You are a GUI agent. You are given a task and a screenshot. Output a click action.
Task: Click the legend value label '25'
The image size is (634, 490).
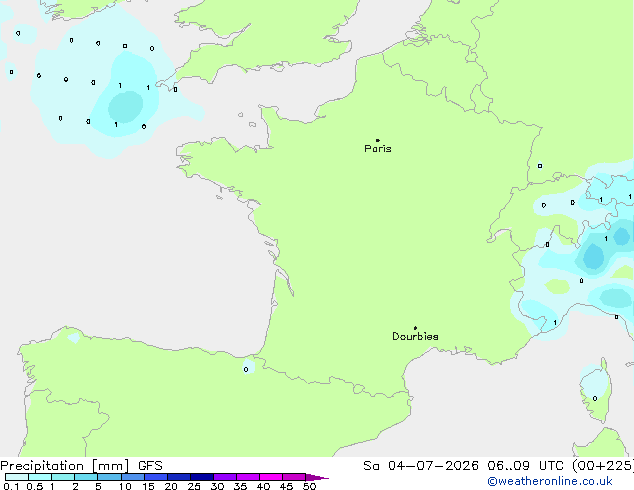click(x=194, y=486)
